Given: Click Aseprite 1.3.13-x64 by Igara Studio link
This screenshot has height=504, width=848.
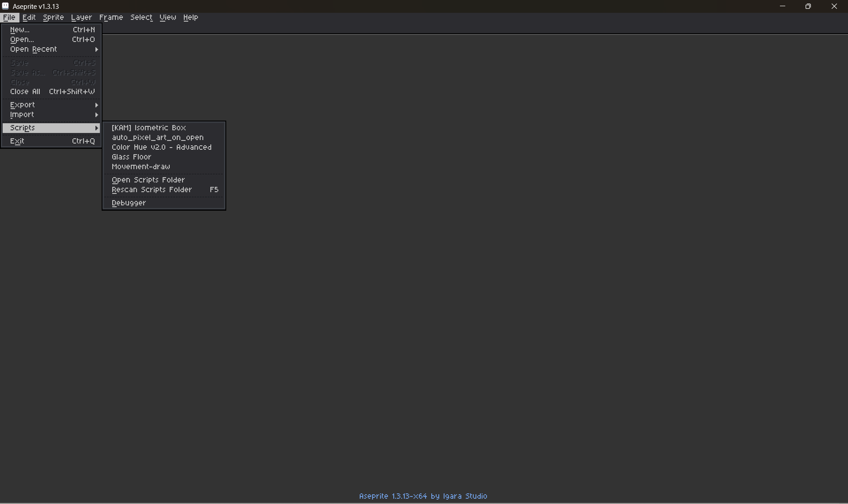Looking at the screenshot, I should coord(423,496).
